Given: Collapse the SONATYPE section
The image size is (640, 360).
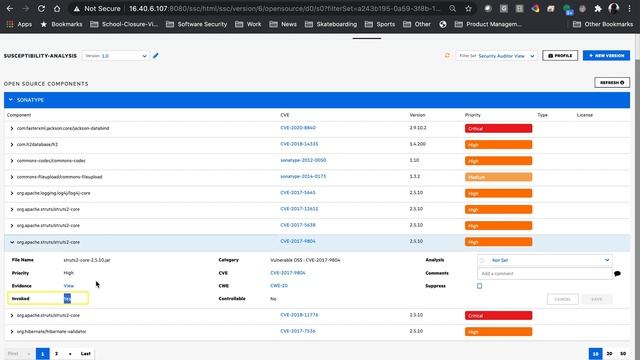Looking at the screenshot, I should click(x=11, y=100).
